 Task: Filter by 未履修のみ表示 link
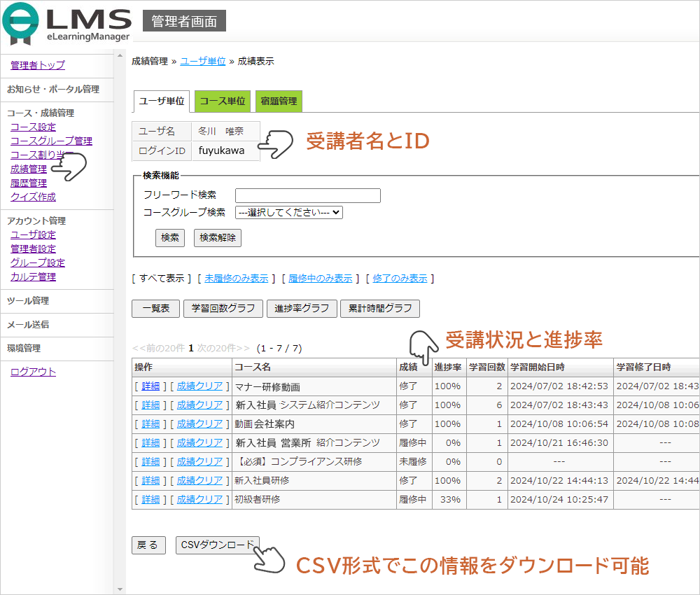[x=236, y=278]
